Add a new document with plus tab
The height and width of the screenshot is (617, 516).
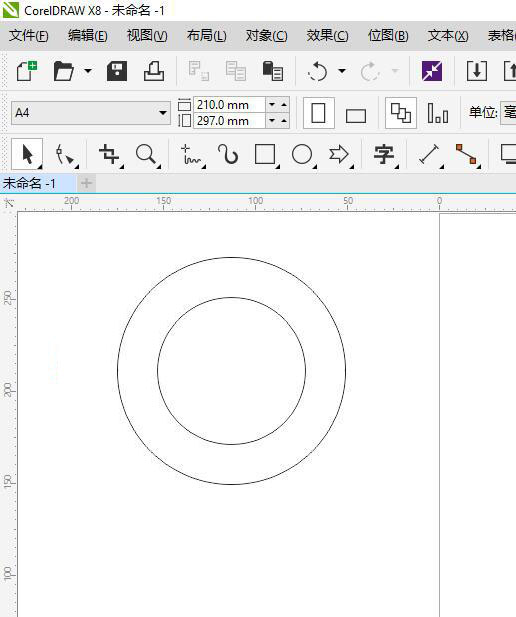[x=86, y=183]
